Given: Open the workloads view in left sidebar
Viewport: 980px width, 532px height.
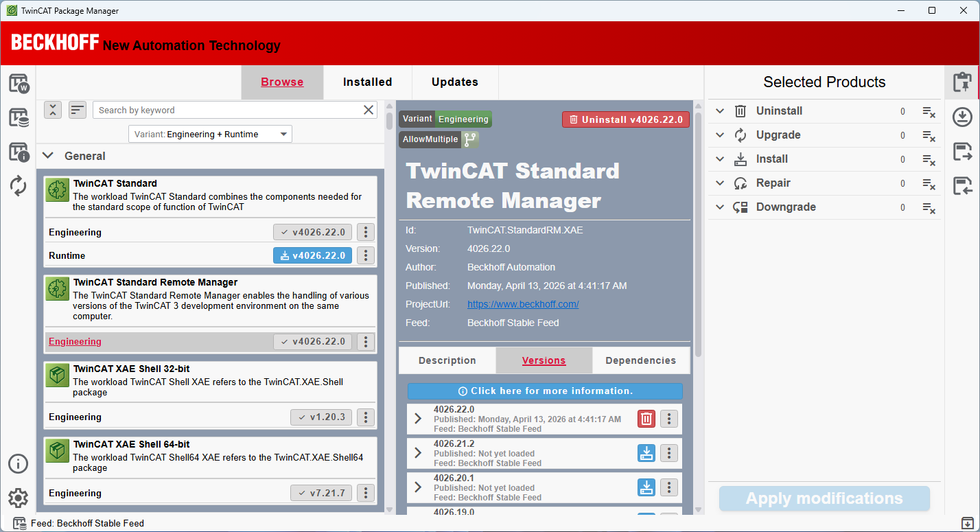Looking at the screenshot, I should [x=19, y=84].
